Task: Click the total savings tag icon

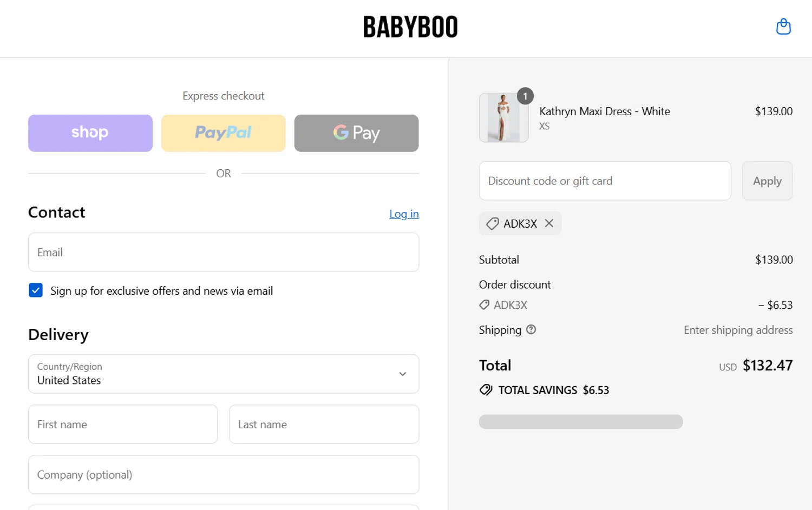Action: tap(486, 390)
